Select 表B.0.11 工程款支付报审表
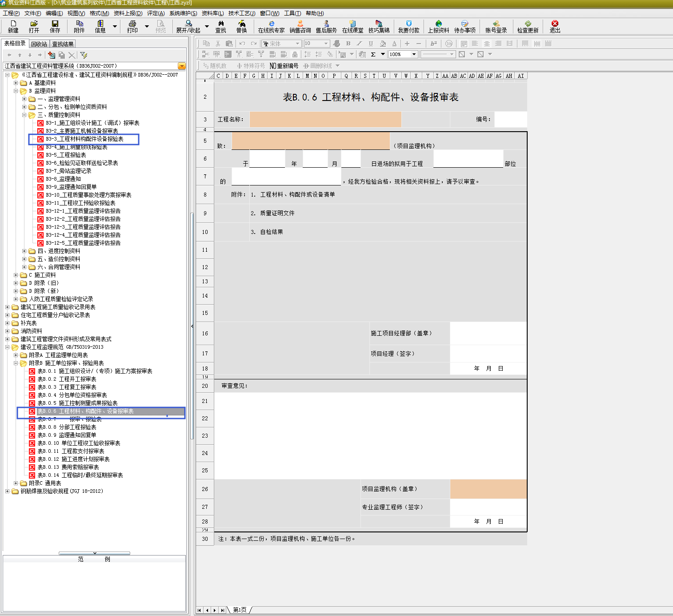This screenshot has height=616, width=673. tap(71, 451)
